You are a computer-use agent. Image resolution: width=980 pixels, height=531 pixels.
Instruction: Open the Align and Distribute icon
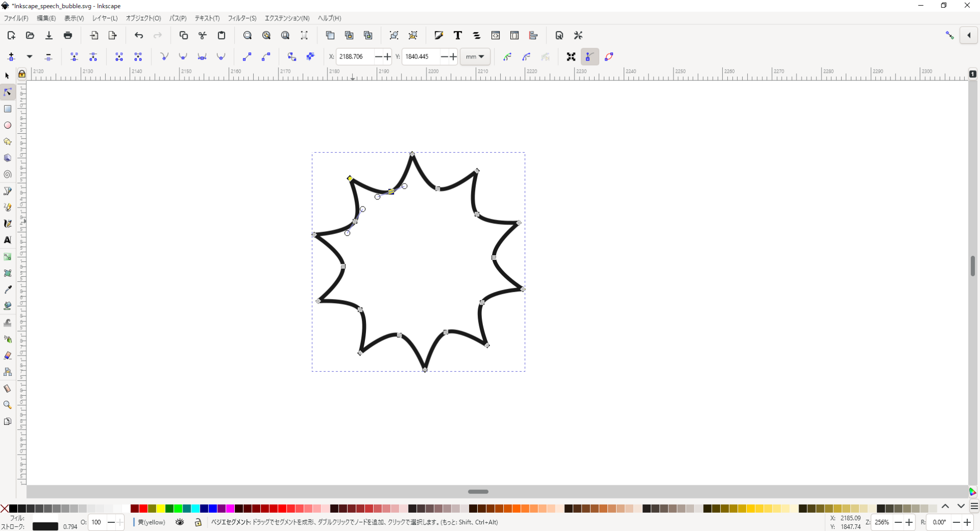533,36
